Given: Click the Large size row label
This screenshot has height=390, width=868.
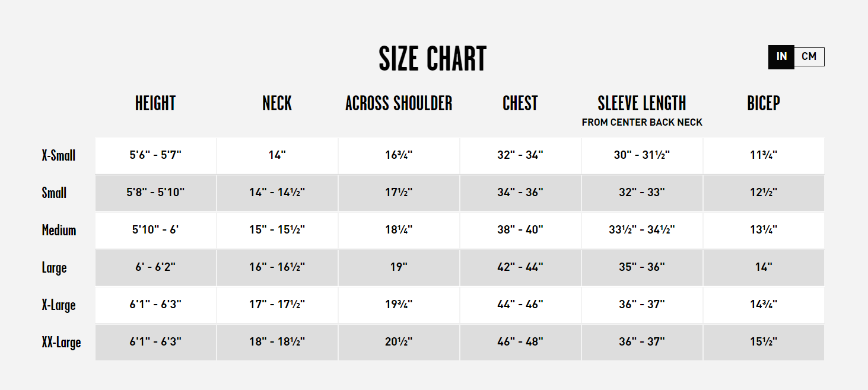Looking at the screenshot, I should tap(54, 268).
